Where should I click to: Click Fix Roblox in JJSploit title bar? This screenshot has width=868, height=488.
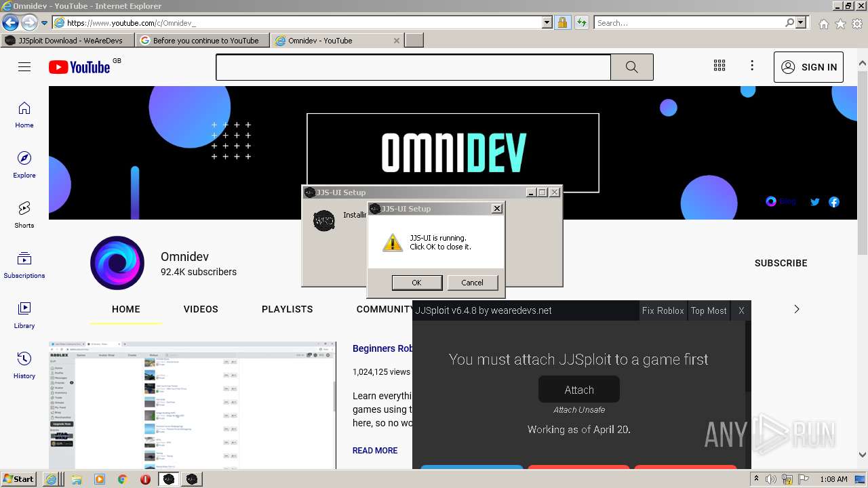coord(663,310)
